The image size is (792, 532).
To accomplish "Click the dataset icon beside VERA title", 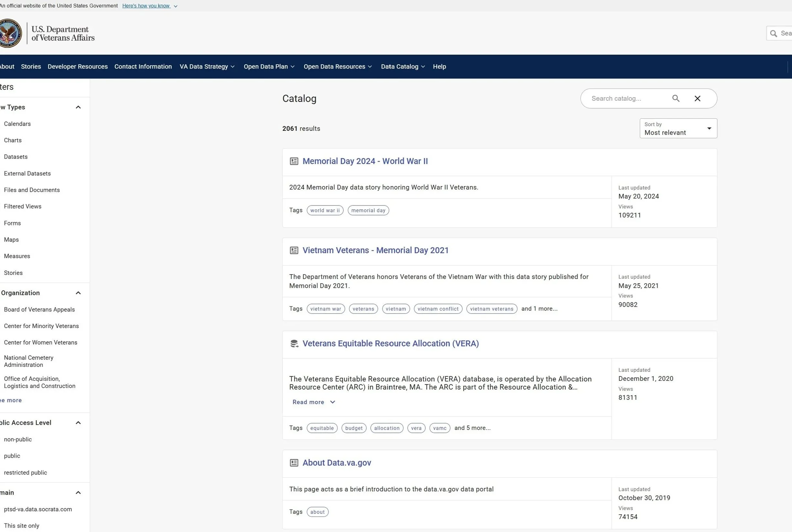I will pyautogui.click(x=294, y=344).
